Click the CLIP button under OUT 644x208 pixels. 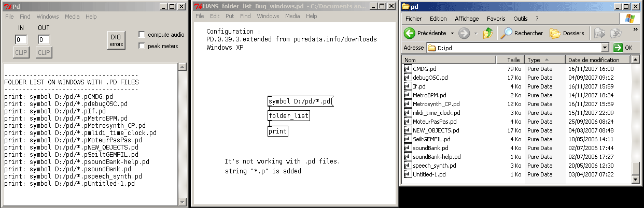pyautogui.click(x=44, y=52)
